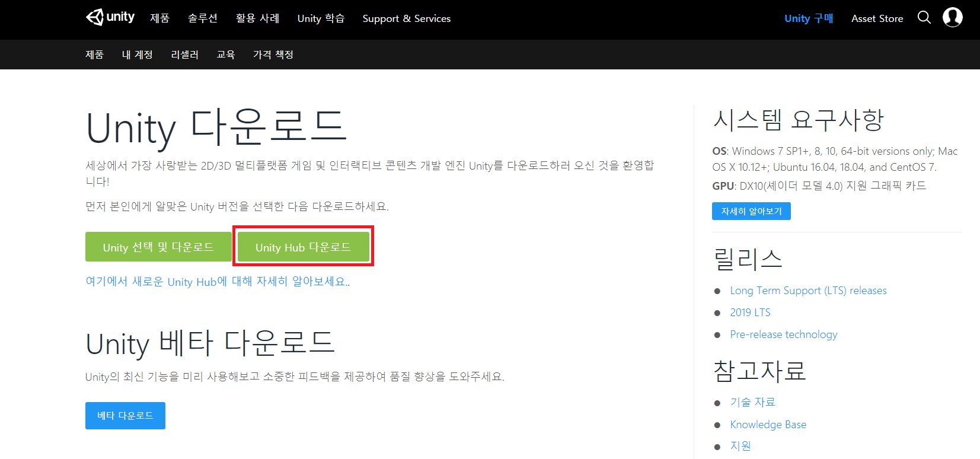
Task: Open the 지원 link
Action: click(x=740, y=446)
